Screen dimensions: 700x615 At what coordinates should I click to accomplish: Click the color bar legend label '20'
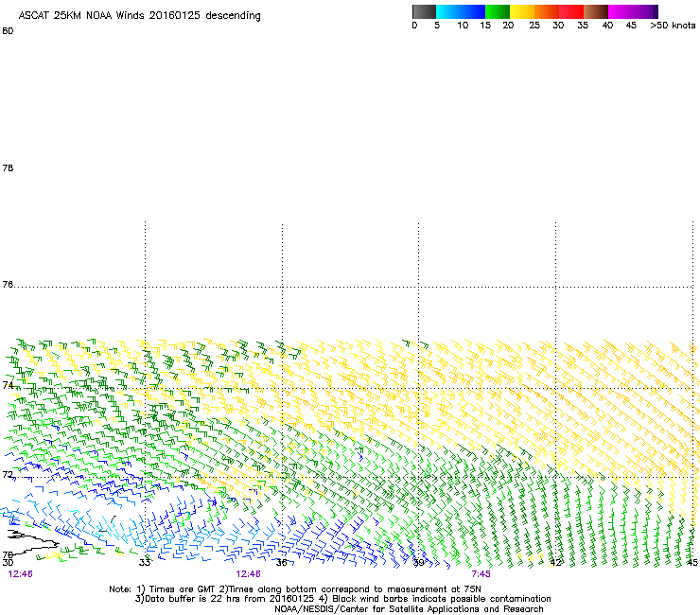coord(508,26)
